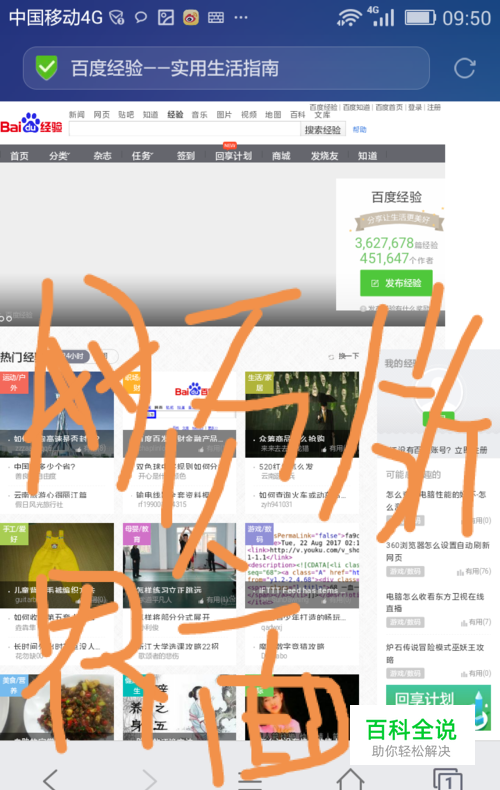Open the 手工/爱好 yellow overalls thumbnail
The image size is (500, 790).
point(57,565)
